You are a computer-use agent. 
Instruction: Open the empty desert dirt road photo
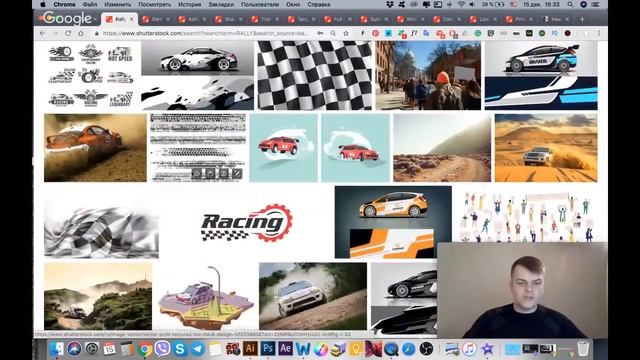point(442,148)
